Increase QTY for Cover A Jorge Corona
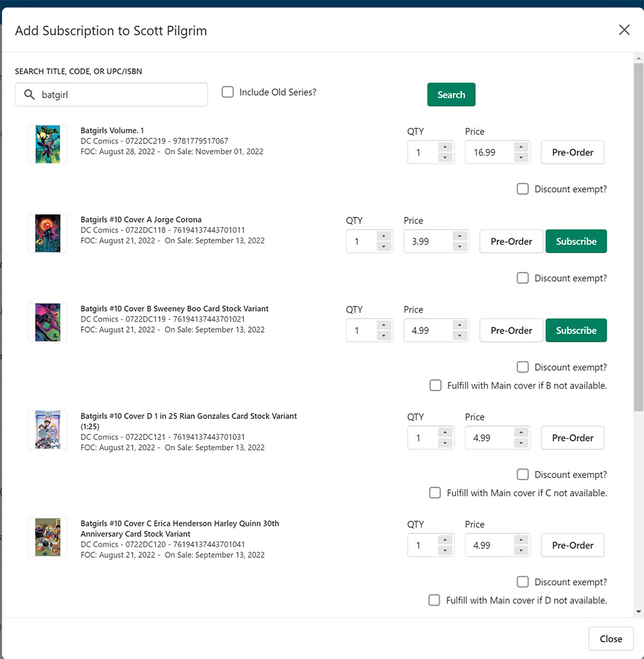 pyautogui.click(x=384, y=236)
